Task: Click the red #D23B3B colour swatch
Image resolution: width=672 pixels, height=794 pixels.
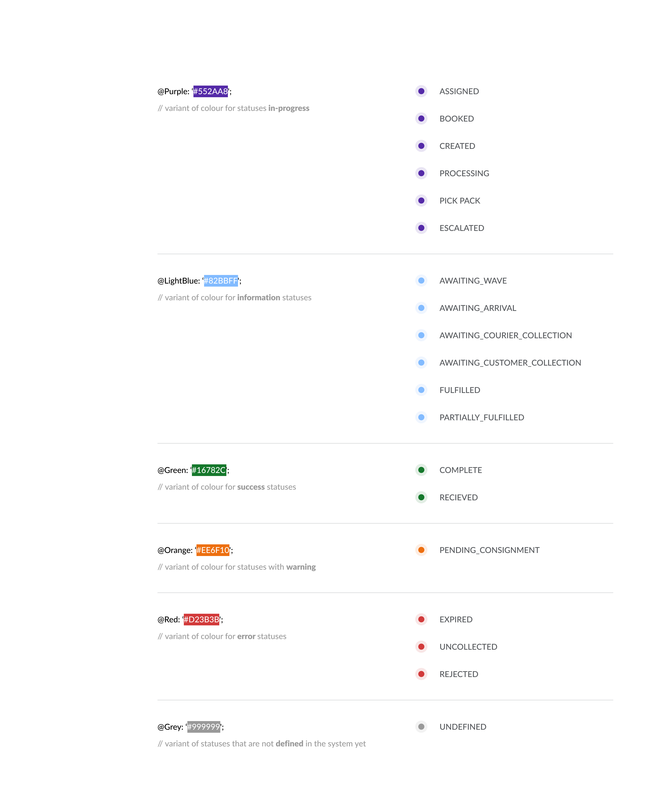Action: tap(201, 620)
